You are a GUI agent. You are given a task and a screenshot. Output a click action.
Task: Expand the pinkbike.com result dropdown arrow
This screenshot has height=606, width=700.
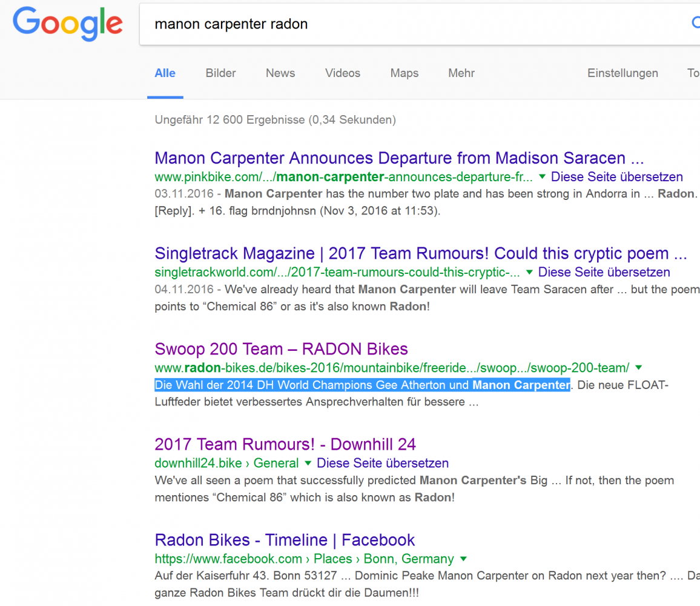pyautogui.click(x=542, y=177)
